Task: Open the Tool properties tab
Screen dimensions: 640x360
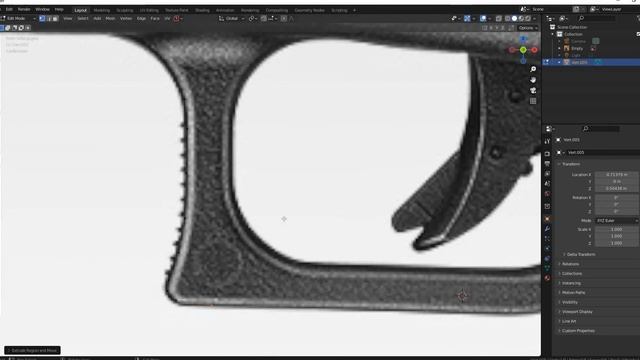Action: [x=547, y=141]
